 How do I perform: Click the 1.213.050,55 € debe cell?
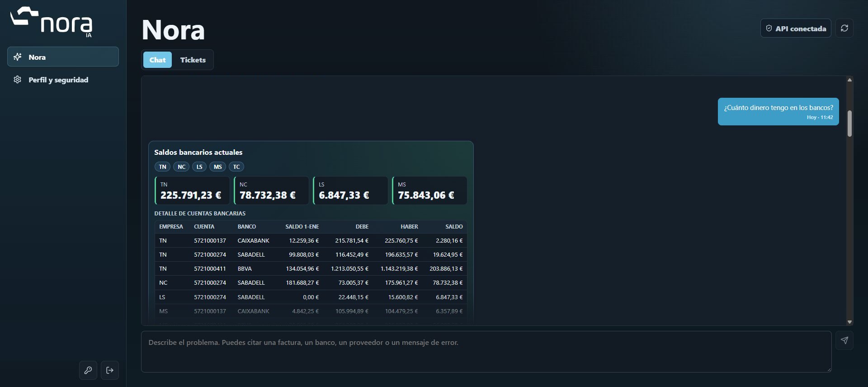click(349, 269)
